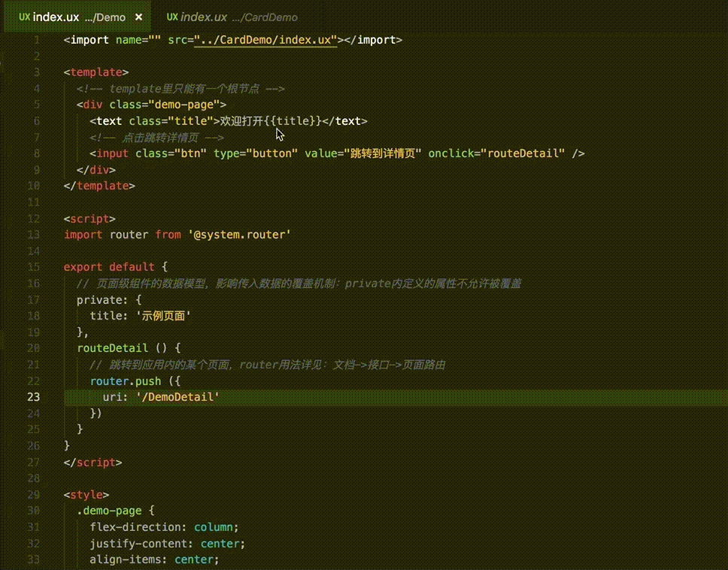The image size is (728, 570).
Task: Click the UX file icon on the Demo tab
Action: (x=24, y=17)
